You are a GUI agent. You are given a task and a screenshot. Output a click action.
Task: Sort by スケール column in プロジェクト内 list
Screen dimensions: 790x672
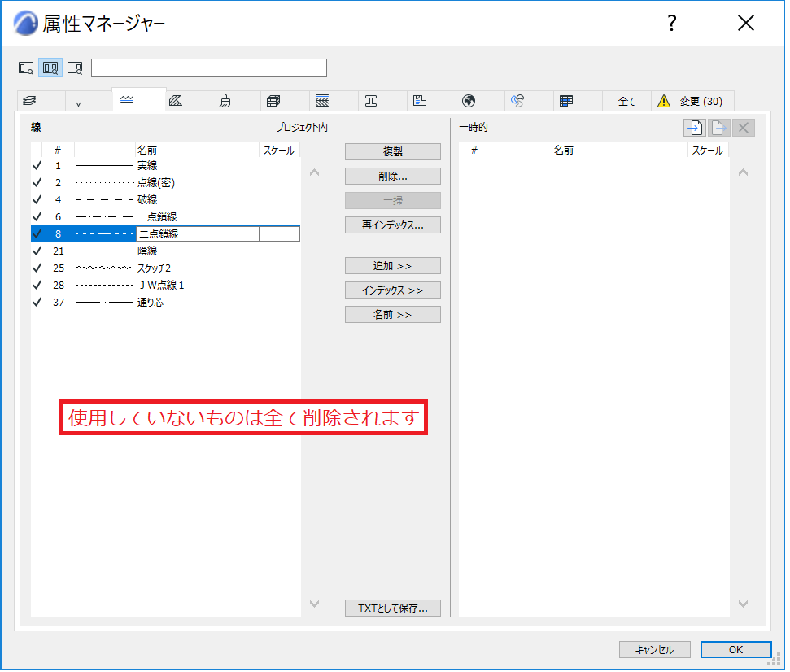click(x=279, y=151)
